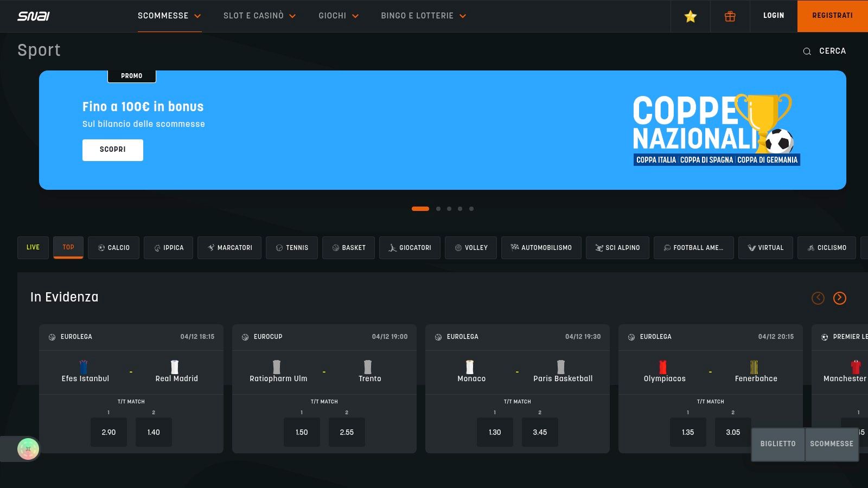
Task: Choose odds 1.30 for Monaco
Action: click(x=495, y=432)
